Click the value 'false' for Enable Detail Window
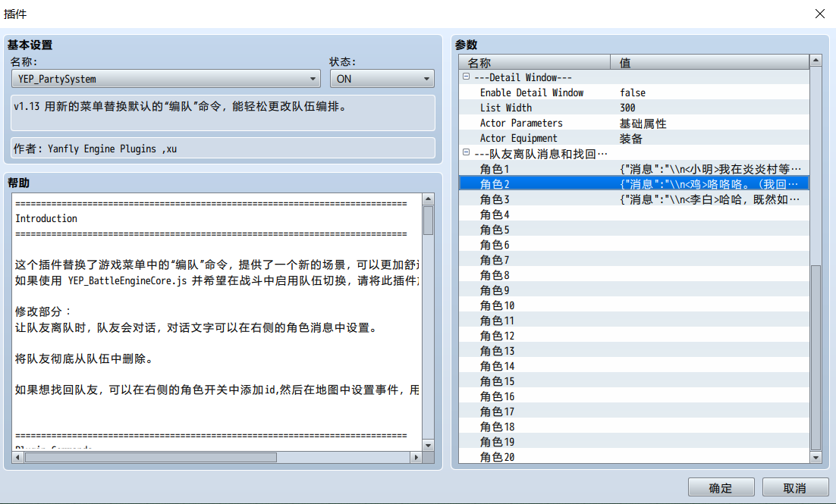 coord(633,92)
